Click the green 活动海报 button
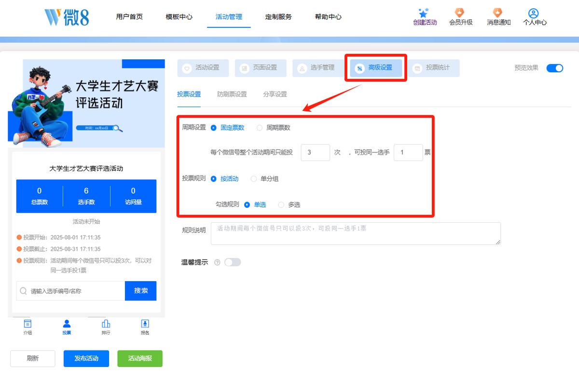The height and width of the screenshot is (392, 579). click(x=140, y=359)
